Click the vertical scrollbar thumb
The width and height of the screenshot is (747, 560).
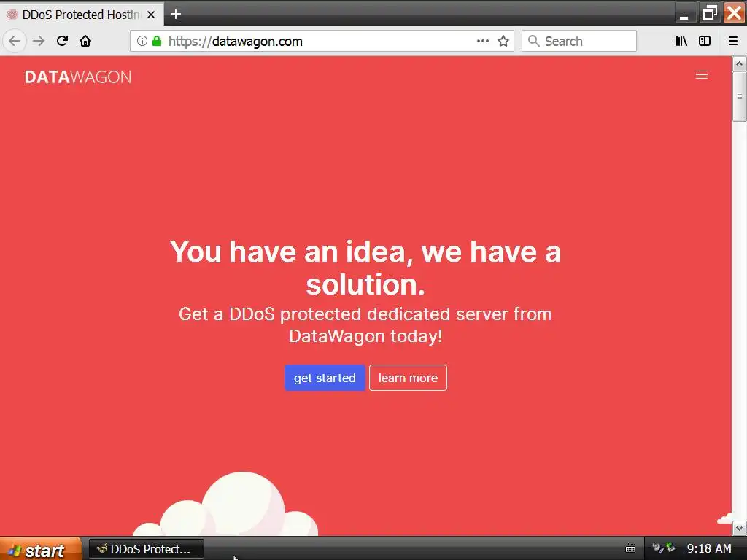[x=739, y=97]
